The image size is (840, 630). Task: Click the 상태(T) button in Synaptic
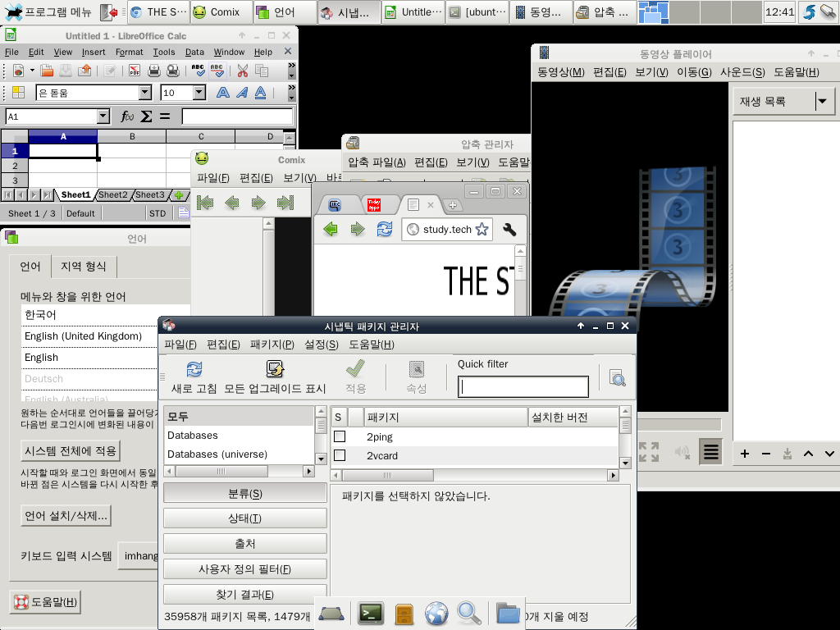coord(244,518)
